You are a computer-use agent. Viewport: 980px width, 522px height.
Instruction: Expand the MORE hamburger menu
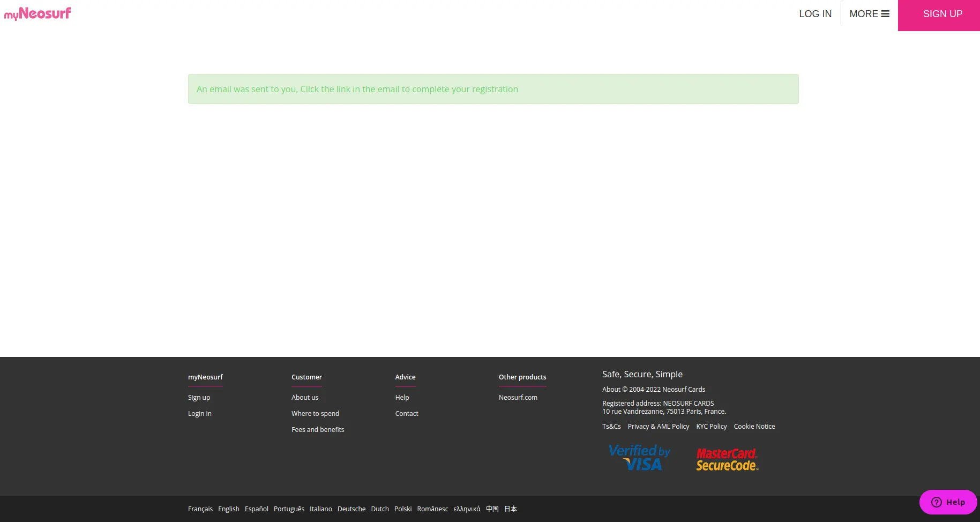[869, 14]
